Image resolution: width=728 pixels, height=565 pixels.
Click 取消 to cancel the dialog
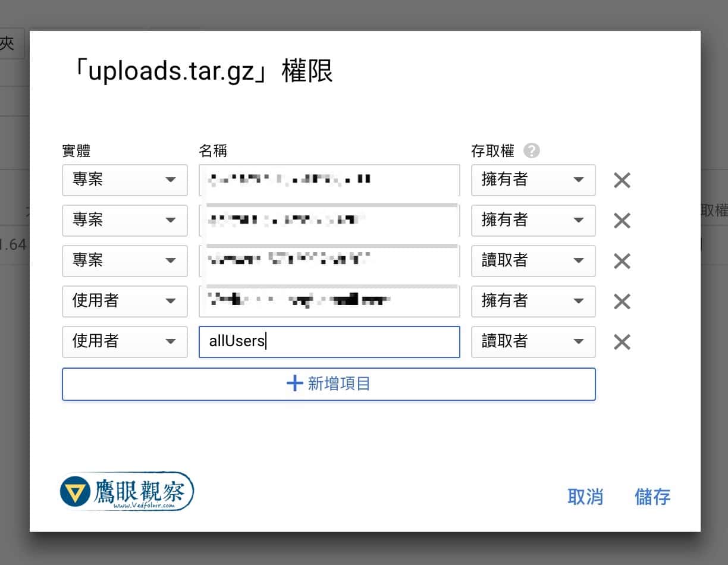(585, 497)
